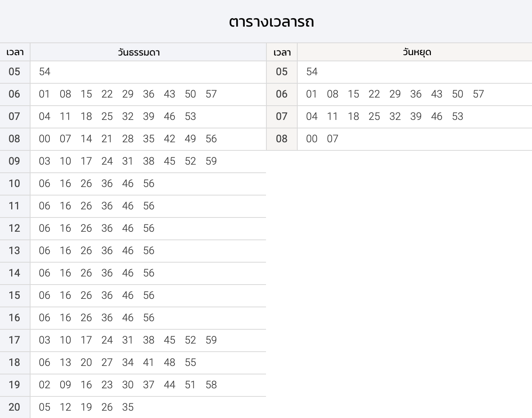The height and width of the screenshot is (418, 532).
Task: Click the 05:54 departure in วันหยุด
Action: click(312, 72)
